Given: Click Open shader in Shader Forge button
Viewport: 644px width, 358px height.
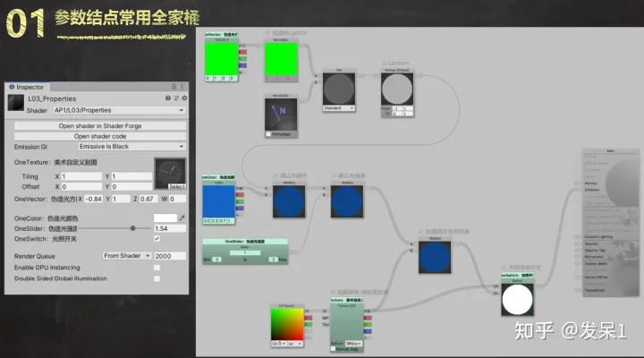Looking at the screenshot, I should tap(100, 126).
